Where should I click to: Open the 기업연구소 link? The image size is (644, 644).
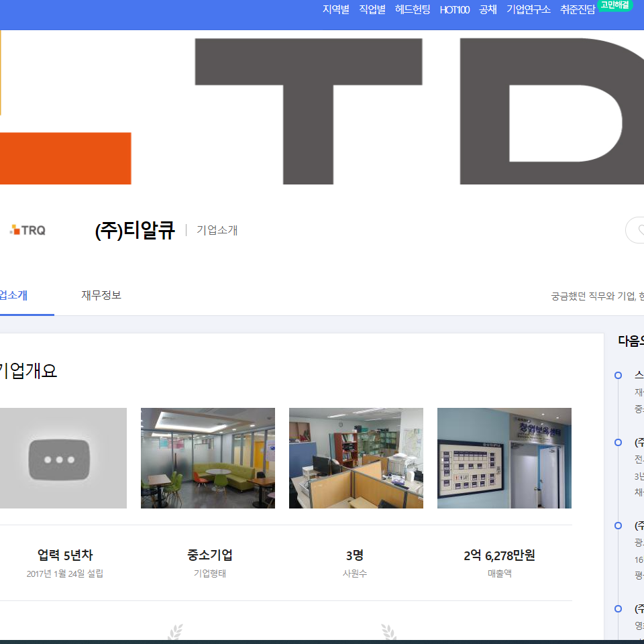(x=528, y=10)
